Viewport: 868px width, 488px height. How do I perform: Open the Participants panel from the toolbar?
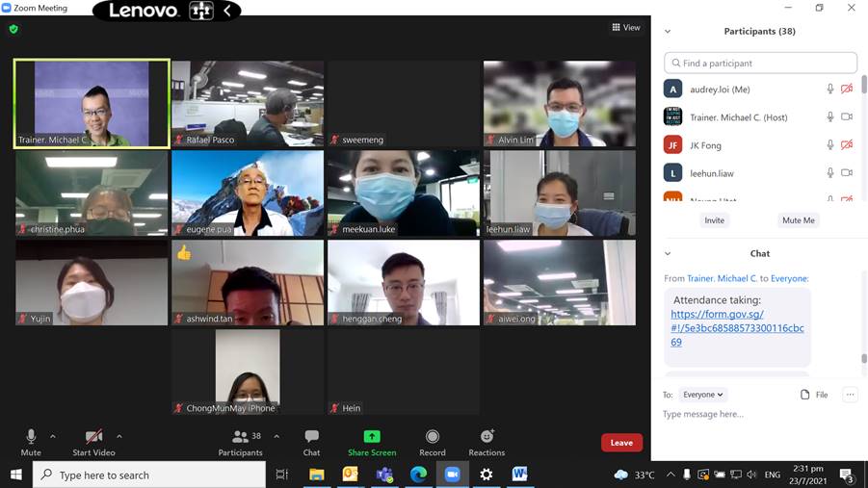tap(240, 443)
